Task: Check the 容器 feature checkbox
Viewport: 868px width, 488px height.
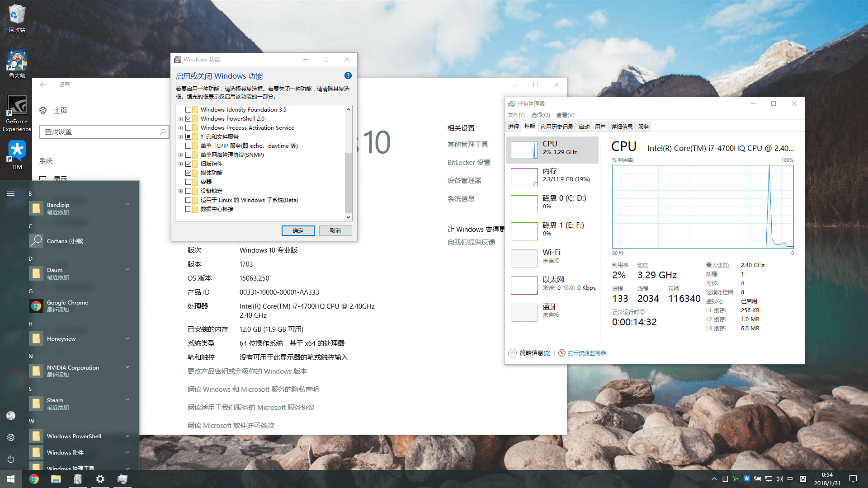Action: 188,182
